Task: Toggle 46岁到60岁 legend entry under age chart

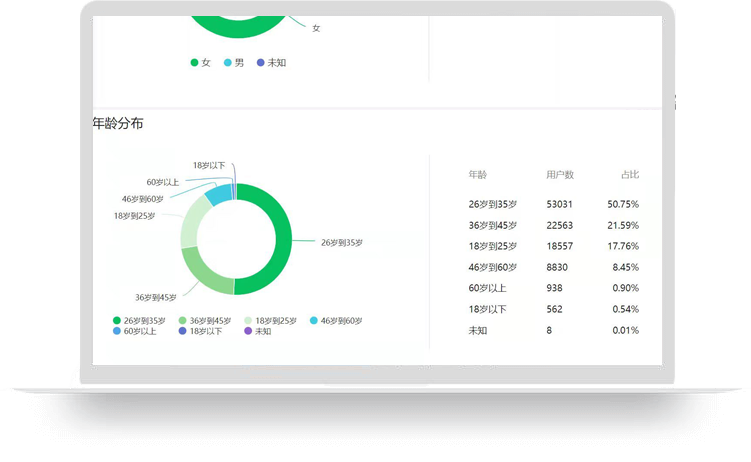Action: [x=336, y=321]
